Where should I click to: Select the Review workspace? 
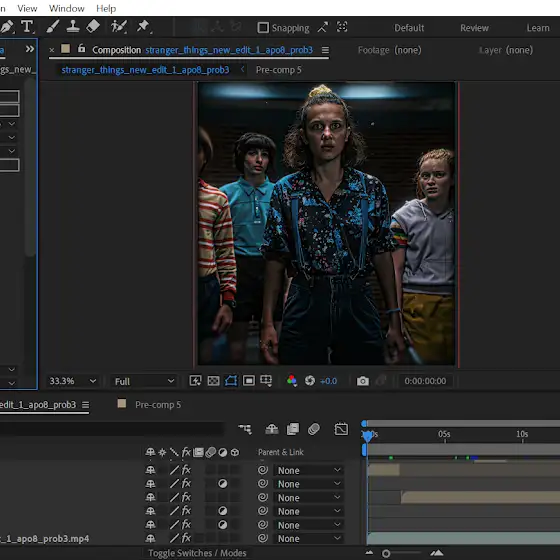pyautogui.click(x=474, y=28)
